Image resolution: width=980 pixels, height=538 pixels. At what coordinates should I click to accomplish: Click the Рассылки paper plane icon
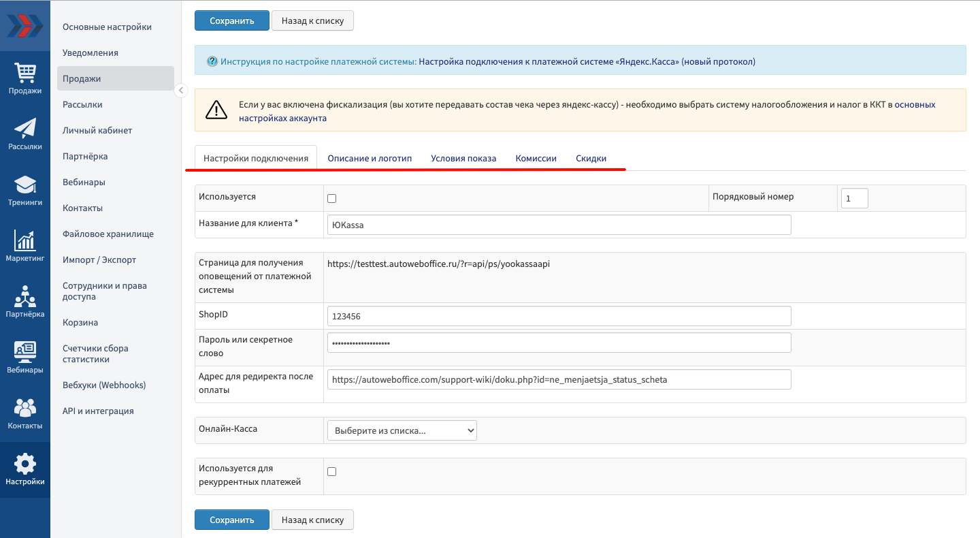(x=25, y=128)
